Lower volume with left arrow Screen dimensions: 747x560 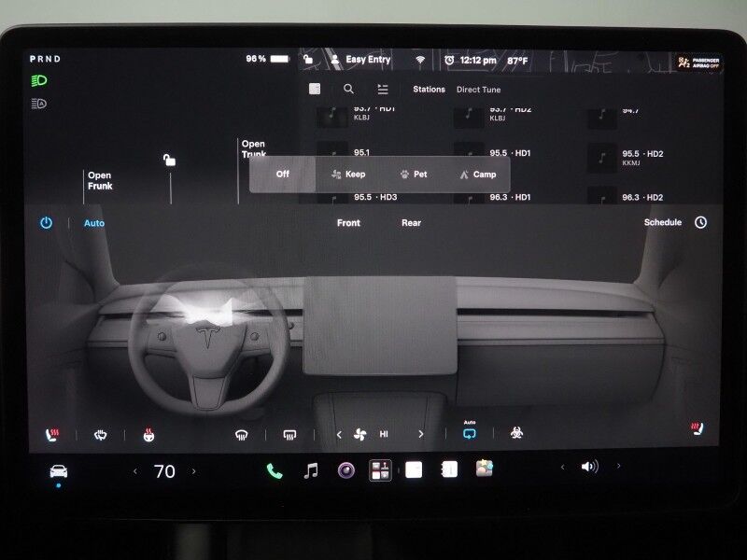click(563, 467)
